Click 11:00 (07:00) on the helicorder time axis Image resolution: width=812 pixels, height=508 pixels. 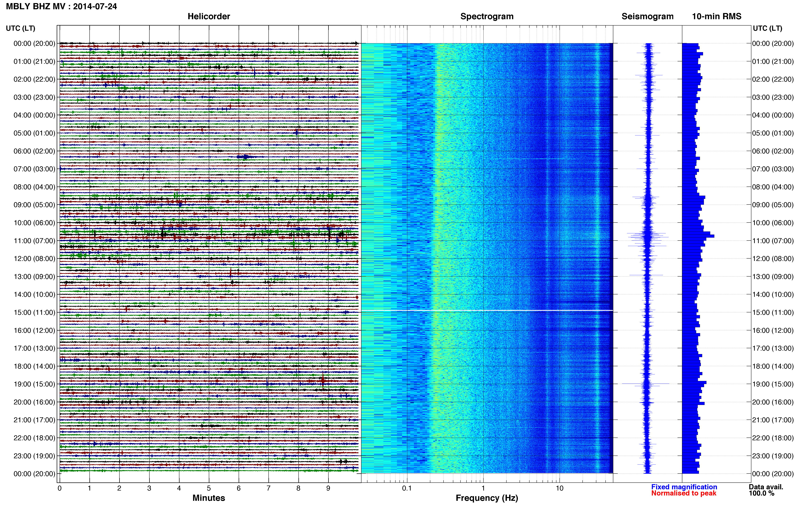pyautogui.click(x=34, y=241)
